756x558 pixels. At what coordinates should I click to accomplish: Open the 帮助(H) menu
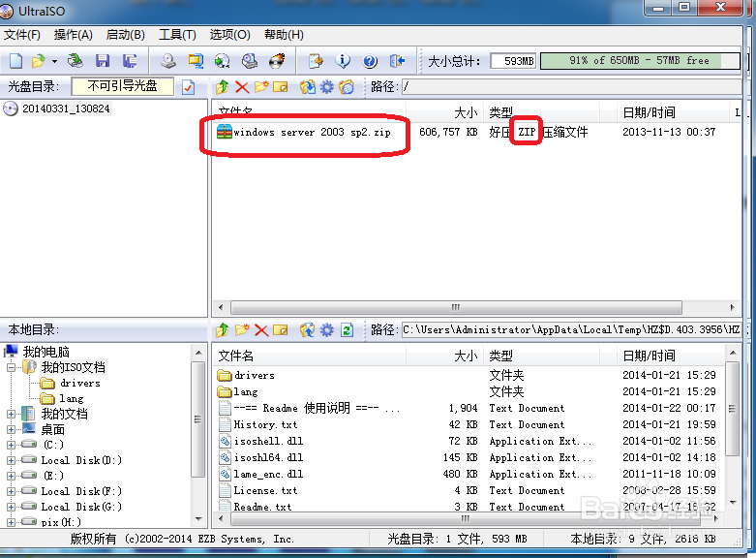click(x=284, y=35)
